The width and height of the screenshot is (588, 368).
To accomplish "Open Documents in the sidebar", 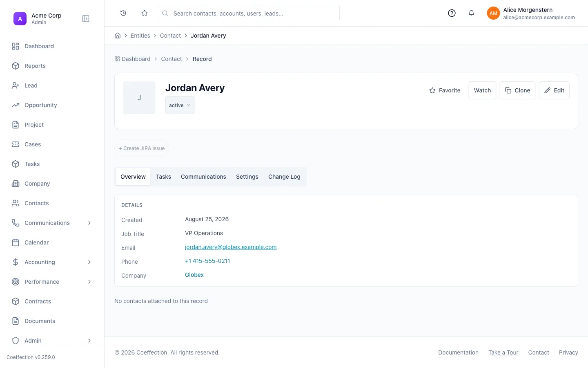I will coord(52,321).
